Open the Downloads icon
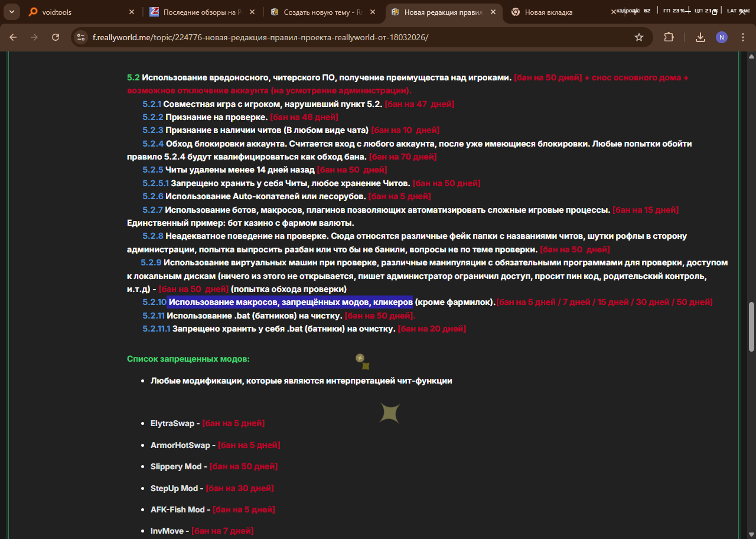Viewport: 756px width, 539px height. pyautogui.click(x=700, y=37)
